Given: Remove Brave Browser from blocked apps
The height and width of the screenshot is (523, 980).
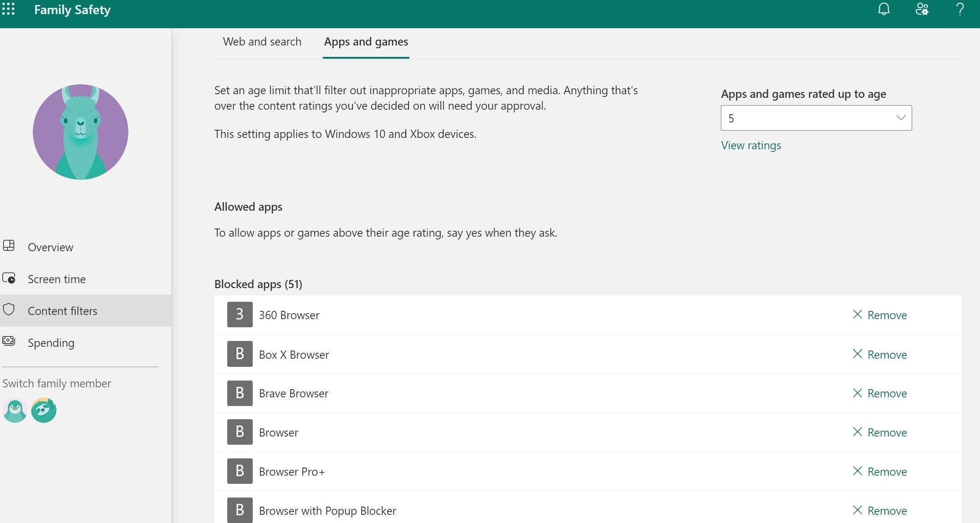Looking at the screenshot, I should [x=880, y=393].
